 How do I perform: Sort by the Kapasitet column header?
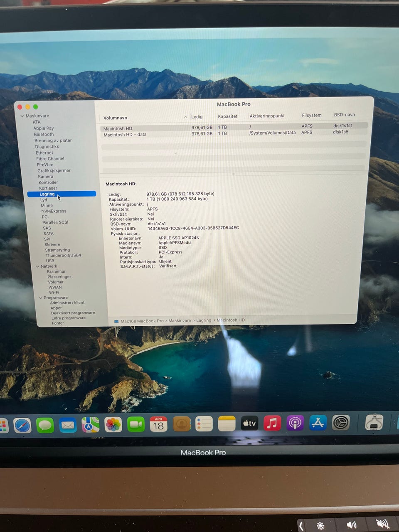(x=228, y=116)
